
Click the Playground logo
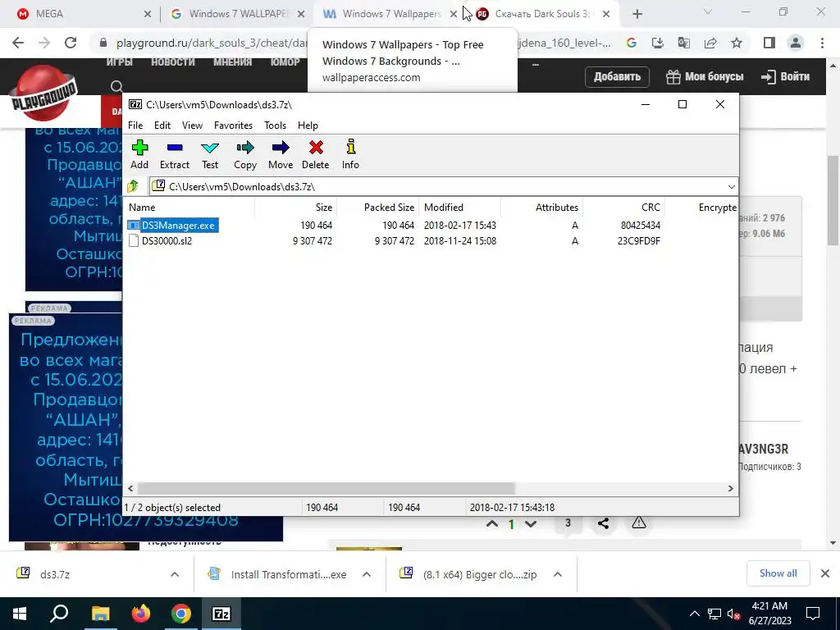tap(44, 94)
